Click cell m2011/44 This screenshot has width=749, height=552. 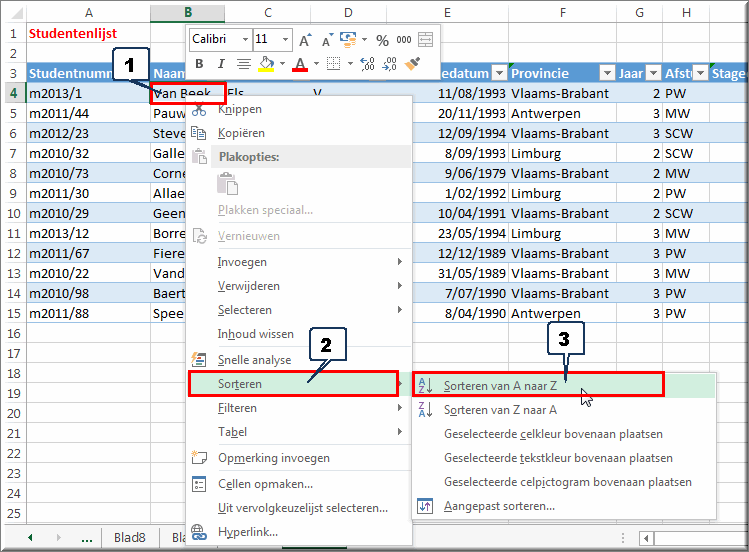tap(88, 113)
